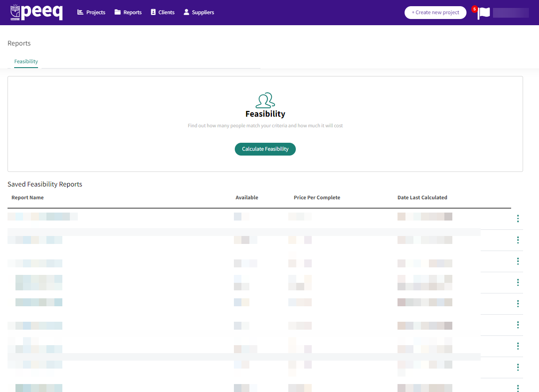
Task: Open three-dot menu for second report row
Action: click(x=518, y=240)
